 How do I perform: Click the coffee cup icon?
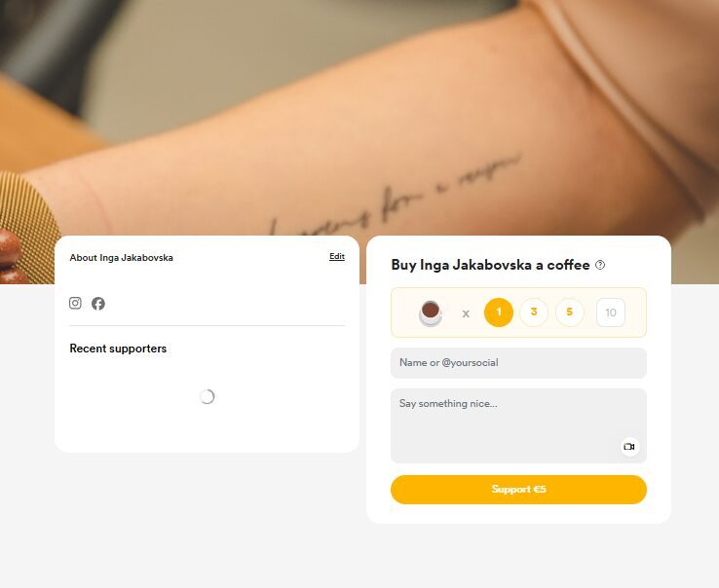pyautogui.click(x=431, y=313)
